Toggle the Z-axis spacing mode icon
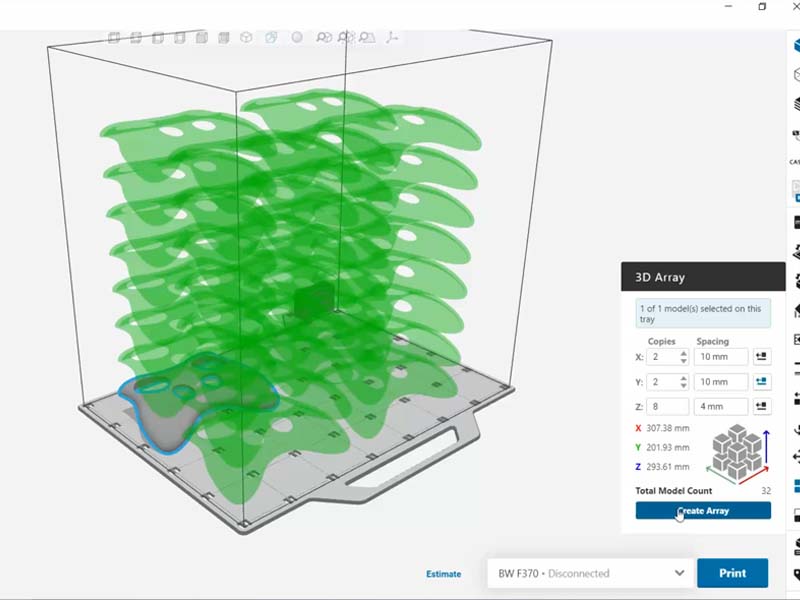 coord(761,407)
